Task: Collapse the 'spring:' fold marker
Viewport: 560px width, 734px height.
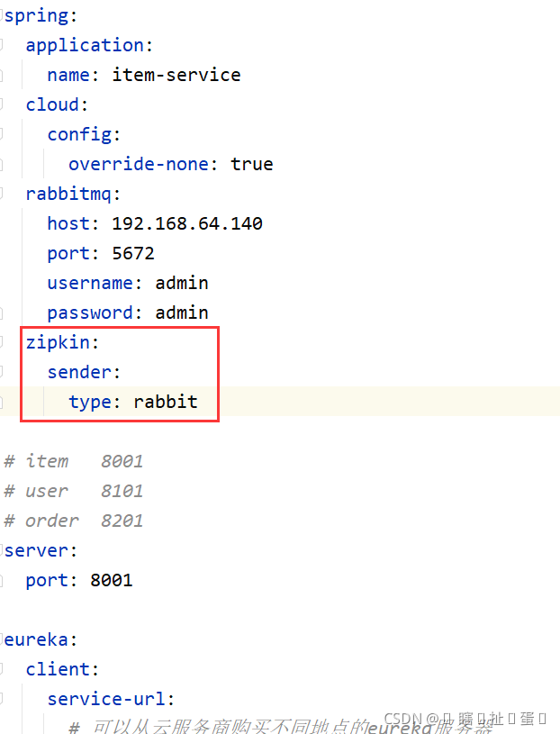Action: 2,16
